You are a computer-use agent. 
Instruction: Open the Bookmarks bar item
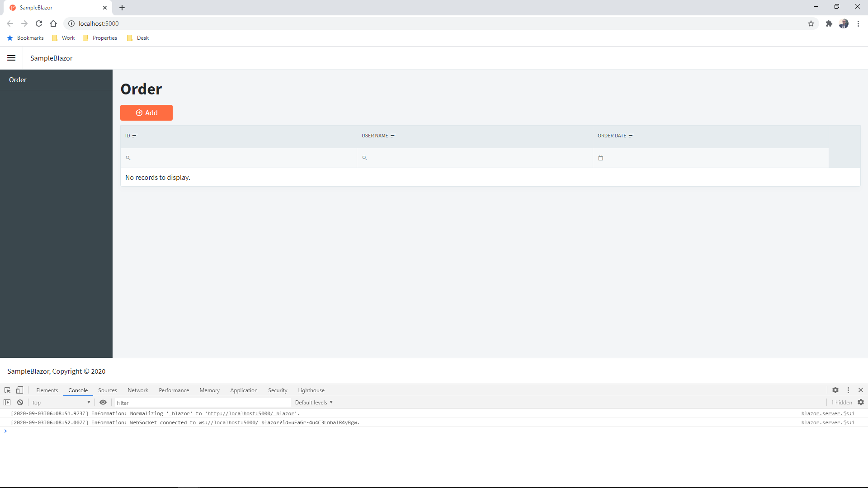(25, 38)
